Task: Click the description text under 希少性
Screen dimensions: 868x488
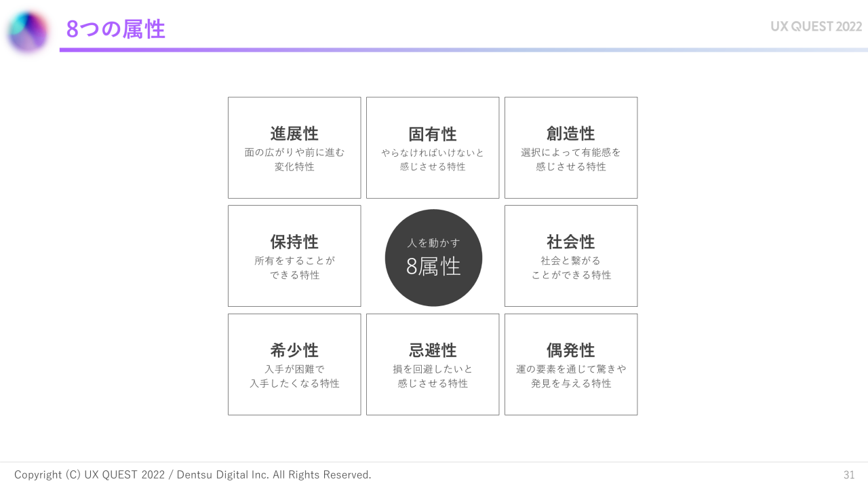Action: point(294,377)
